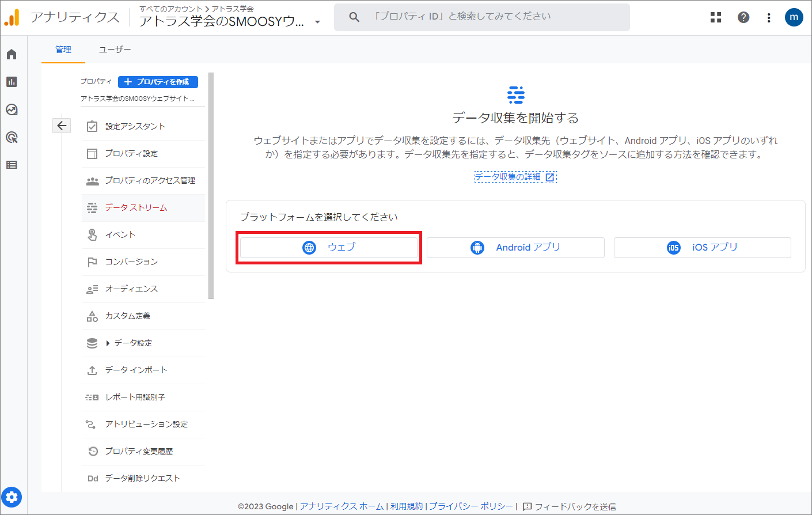This screenshot has height=515, width=812.
Task: Click the レポート用識別子 icon
Action: point(92,397)
